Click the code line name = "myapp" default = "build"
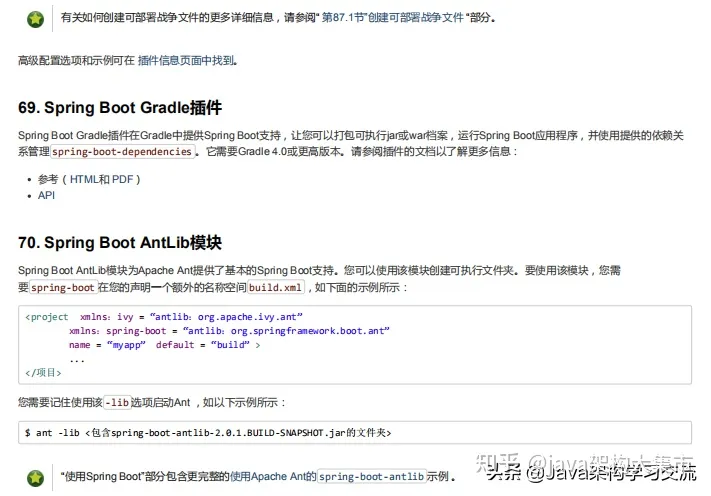Screen dimensions: 711x496 (165, 345)
